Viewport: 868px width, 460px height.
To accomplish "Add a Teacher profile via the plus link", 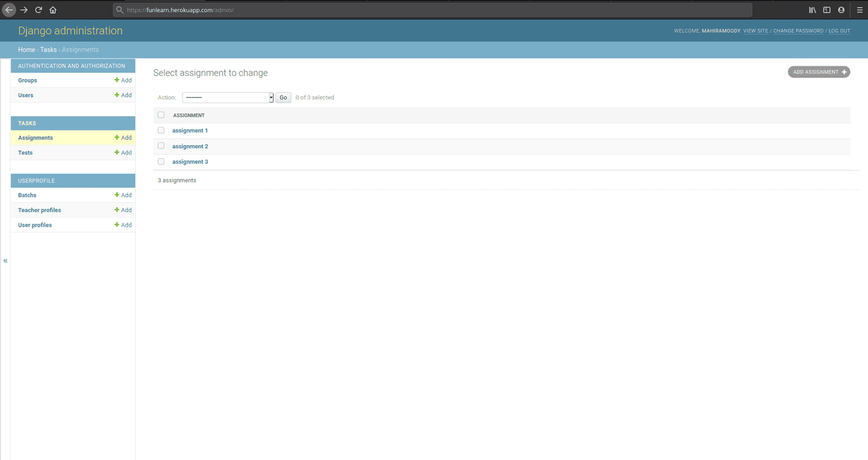I will [123, 210].
